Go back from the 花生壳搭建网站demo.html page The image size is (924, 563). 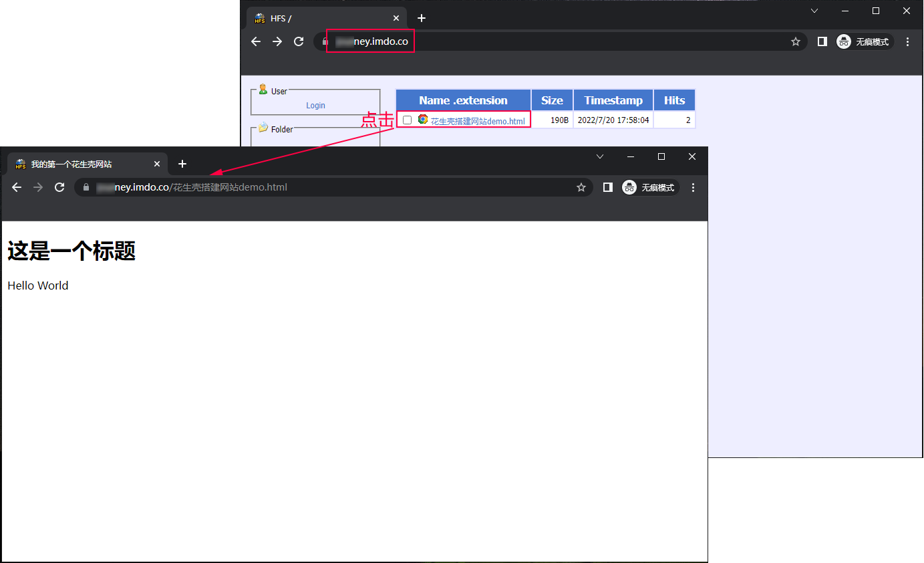pyautogui.click(x=17, y=187)
